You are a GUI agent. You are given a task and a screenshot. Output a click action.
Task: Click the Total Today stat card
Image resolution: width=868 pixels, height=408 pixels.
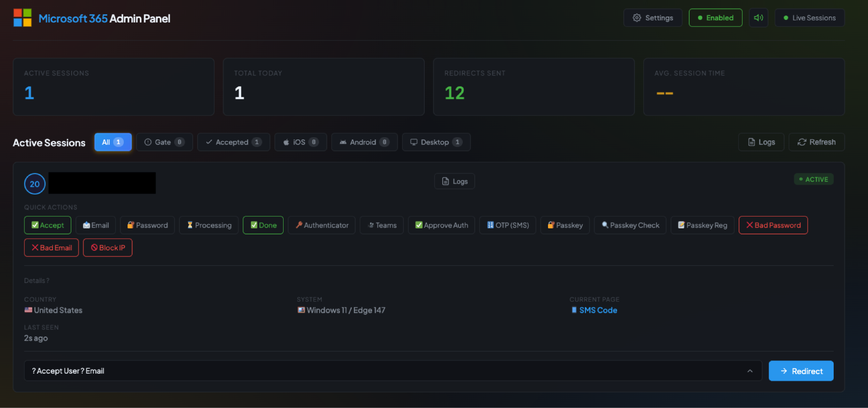[x=324, y=87]
